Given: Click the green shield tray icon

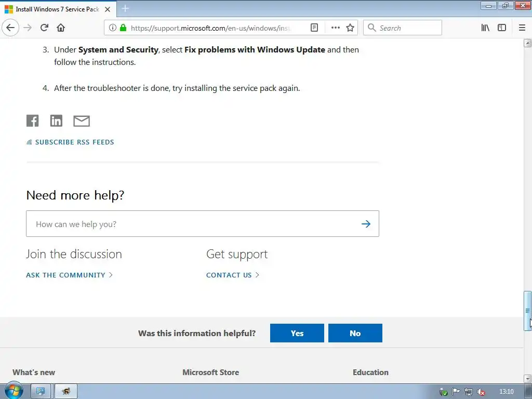Looking at the screenshot, I should point(444,392).
